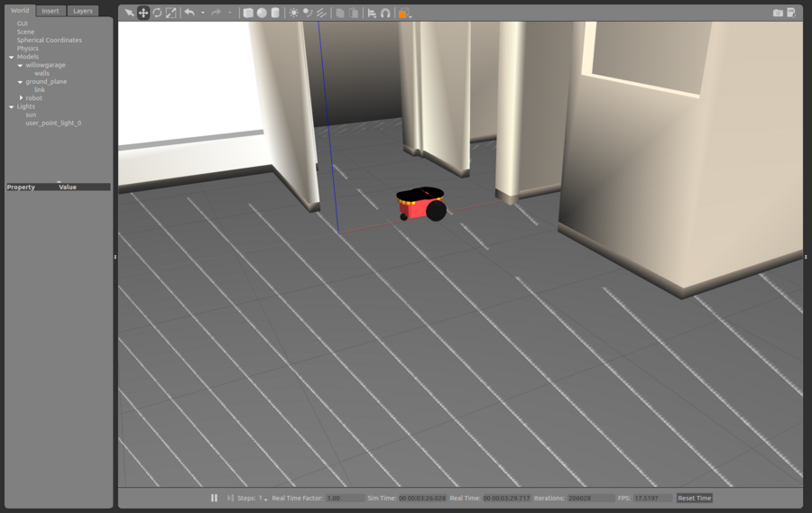
Task: Switch to the Insert tab
Action: [x=51, y=11]
